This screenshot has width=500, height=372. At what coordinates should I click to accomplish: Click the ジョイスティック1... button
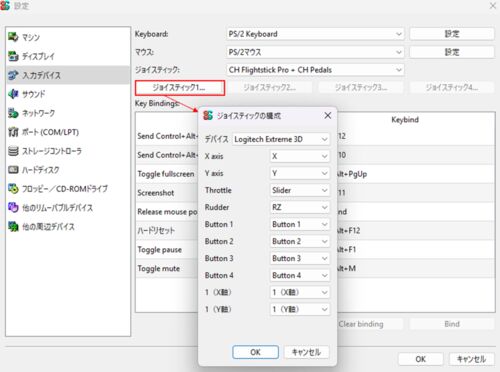[180, 88]
